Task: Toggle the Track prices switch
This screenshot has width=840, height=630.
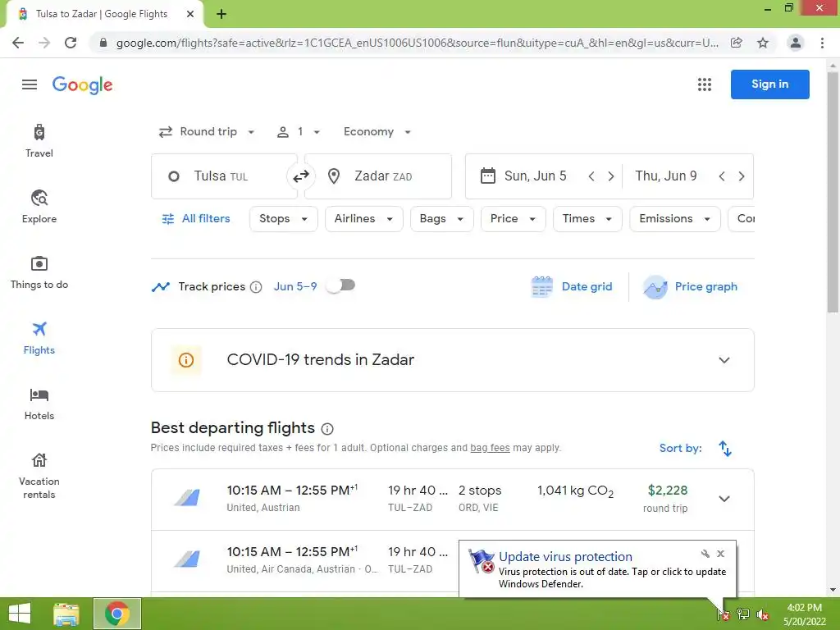Action: tap(341, 285)
